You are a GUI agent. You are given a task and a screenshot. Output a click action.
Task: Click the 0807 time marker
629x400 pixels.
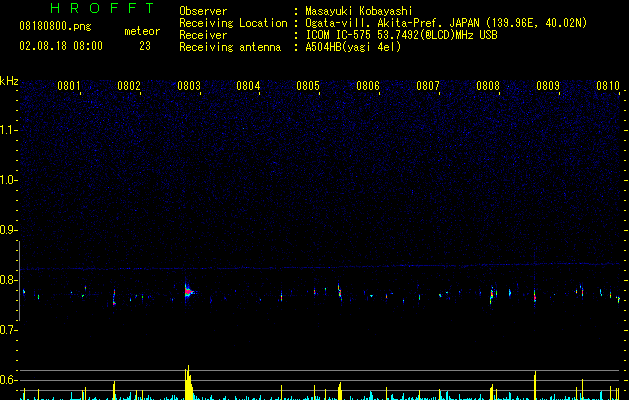point(428,86)
